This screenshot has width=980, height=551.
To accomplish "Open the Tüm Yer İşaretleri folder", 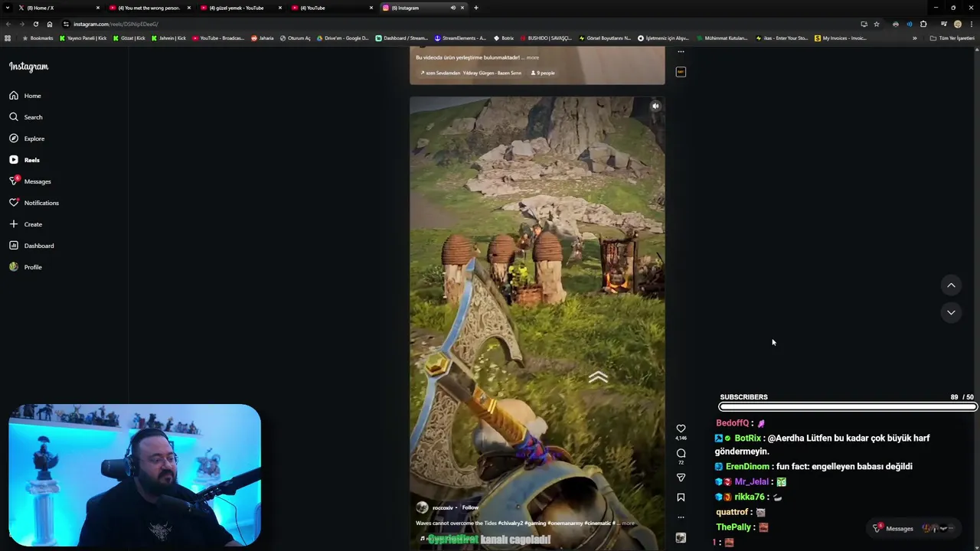I will click(x=952, y=38).
